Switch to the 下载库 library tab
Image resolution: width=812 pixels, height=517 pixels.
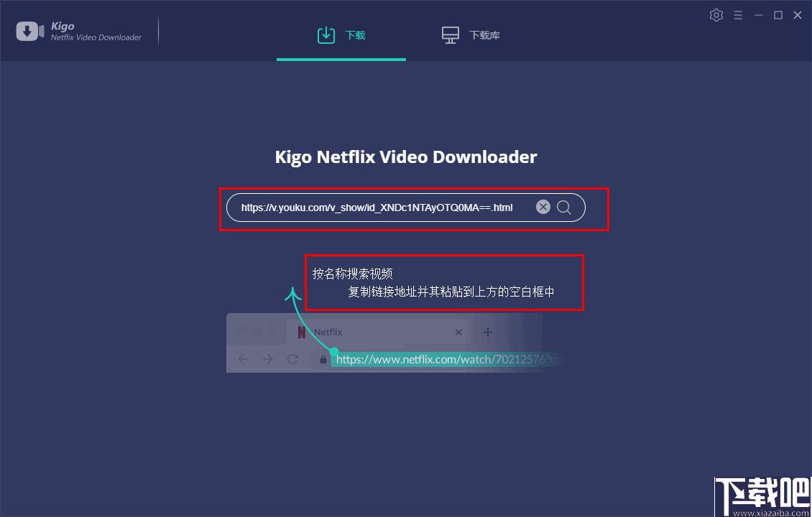tap(471, 35)
